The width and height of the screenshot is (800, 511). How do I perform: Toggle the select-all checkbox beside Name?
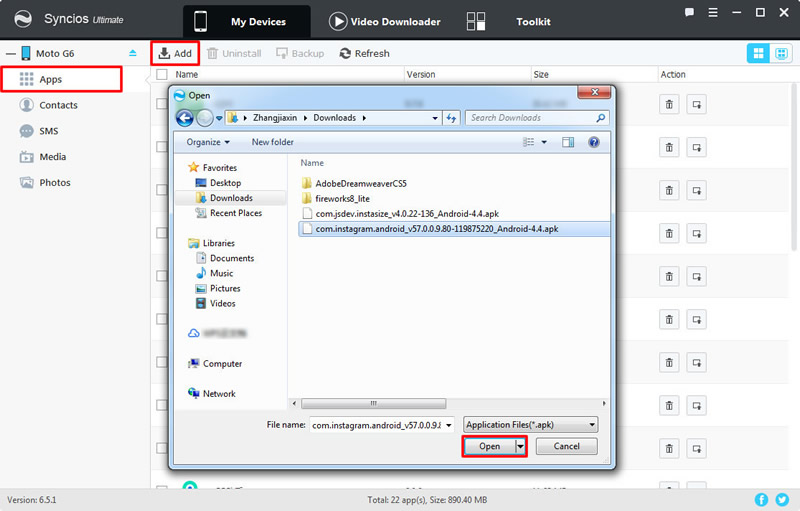click(162, 74)
